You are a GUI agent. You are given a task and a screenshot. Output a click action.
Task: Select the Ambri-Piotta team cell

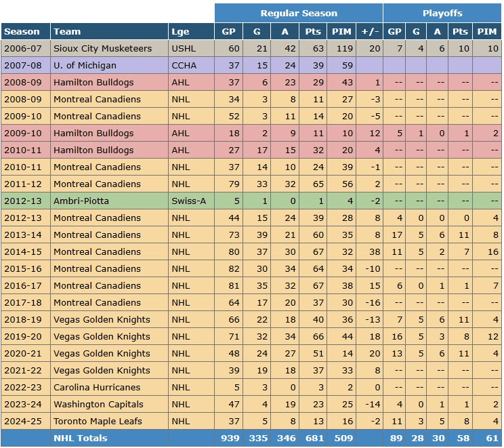[109, 201]
